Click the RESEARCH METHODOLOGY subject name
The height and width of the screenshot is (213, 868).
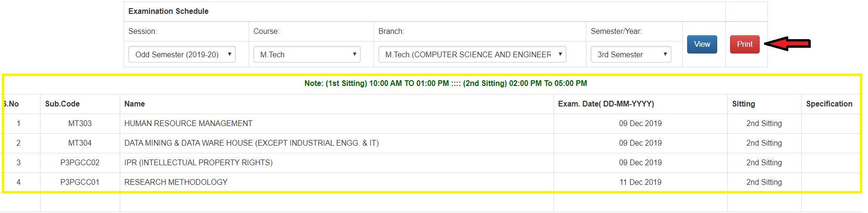pos(176,182)
